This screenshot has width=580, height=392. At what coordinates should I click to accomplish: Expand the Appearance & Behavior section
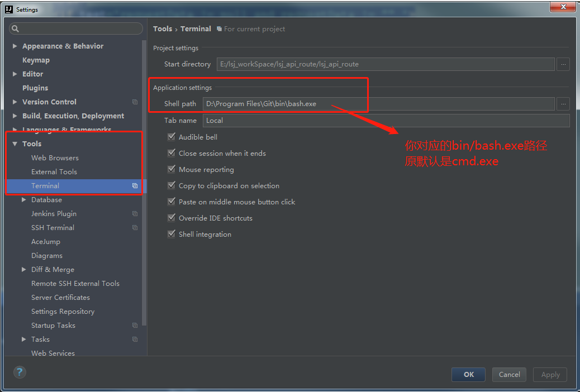click(14, 46)
